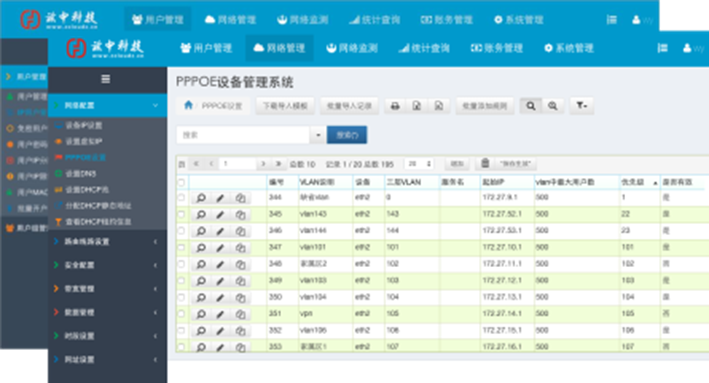
Task: Copy row 350 with the duplicate icon
Action: point(240,298)
